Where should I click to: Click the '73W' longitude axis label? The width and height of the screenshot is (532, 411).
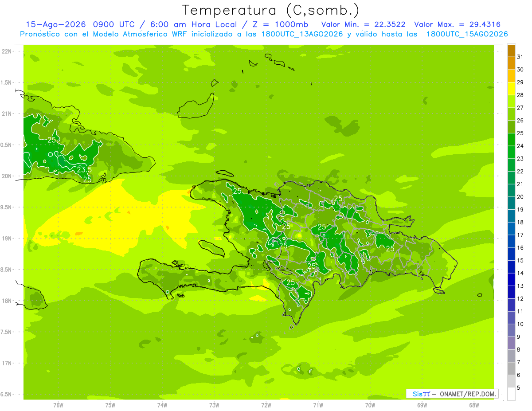(x=214, y=405)
